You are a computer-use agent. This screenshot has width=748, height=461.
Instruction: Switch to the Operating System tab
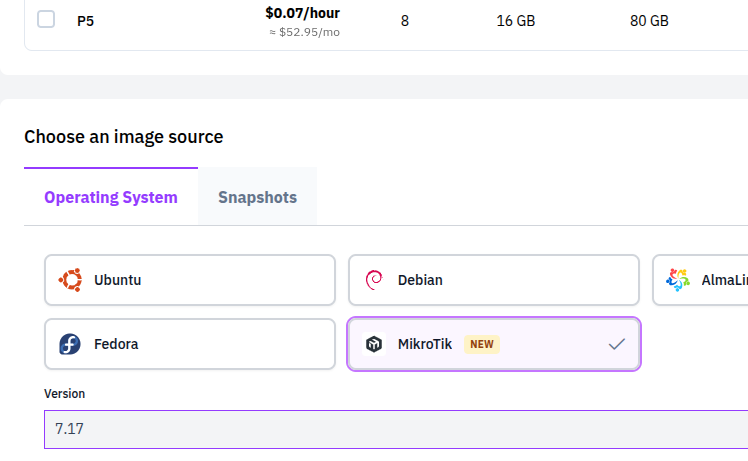111,197
